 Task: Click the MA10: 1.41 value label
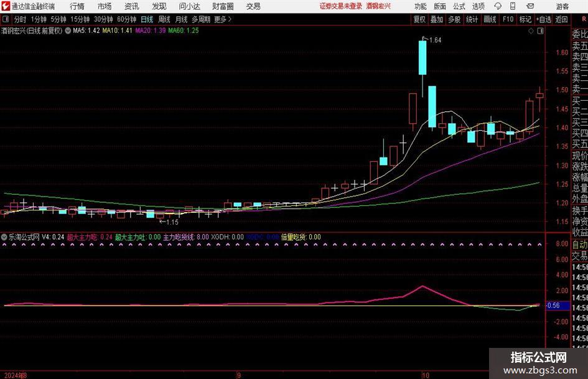click(x=117, y=30)
